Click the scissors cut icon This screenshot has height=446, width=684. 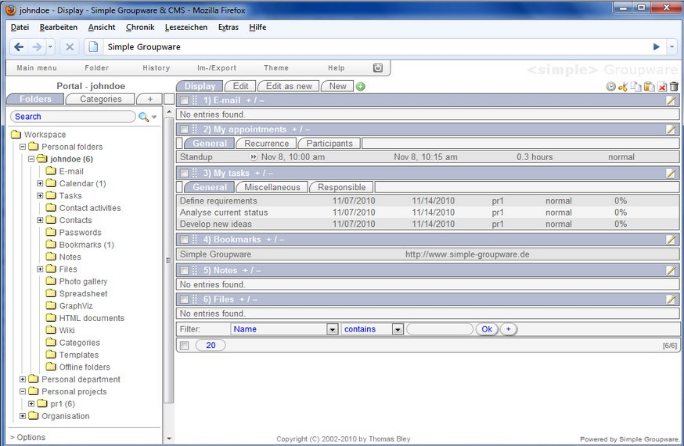(x=623, y=87)
